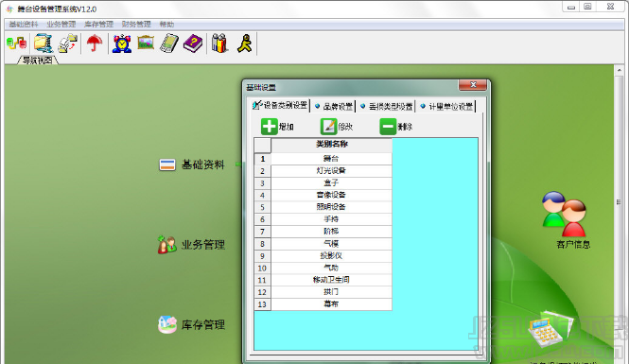This screenshot has height=364, width=629.
Task: Click the 类别名称 column header
Action: pos(331,145)
